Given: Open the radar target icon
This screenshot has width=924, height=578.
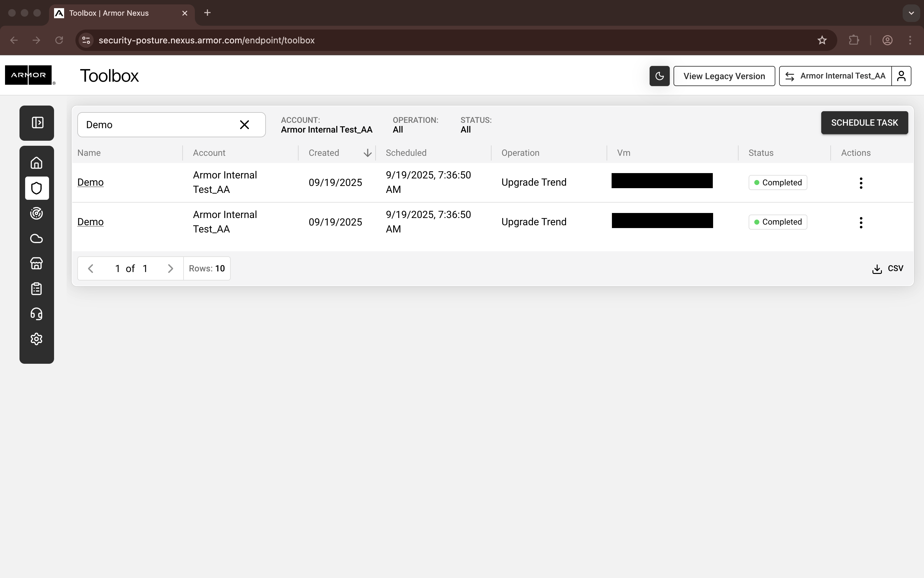Looking at the screenshot, I should click(x=36, y=213).
